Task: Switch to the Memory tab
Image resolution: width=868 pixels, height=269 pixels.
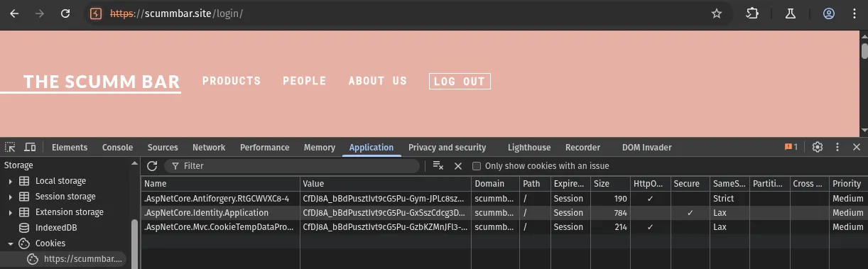Action: (x=320, y=148)
